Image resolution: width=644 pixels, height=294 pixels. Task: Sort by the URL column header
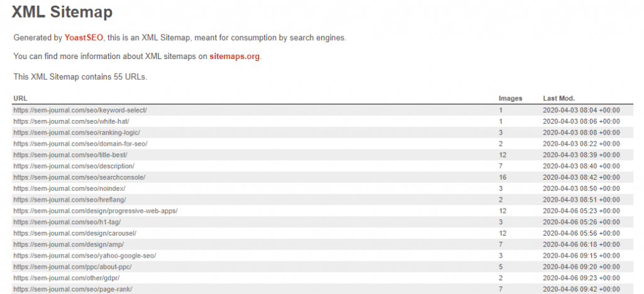pos(20,99)
